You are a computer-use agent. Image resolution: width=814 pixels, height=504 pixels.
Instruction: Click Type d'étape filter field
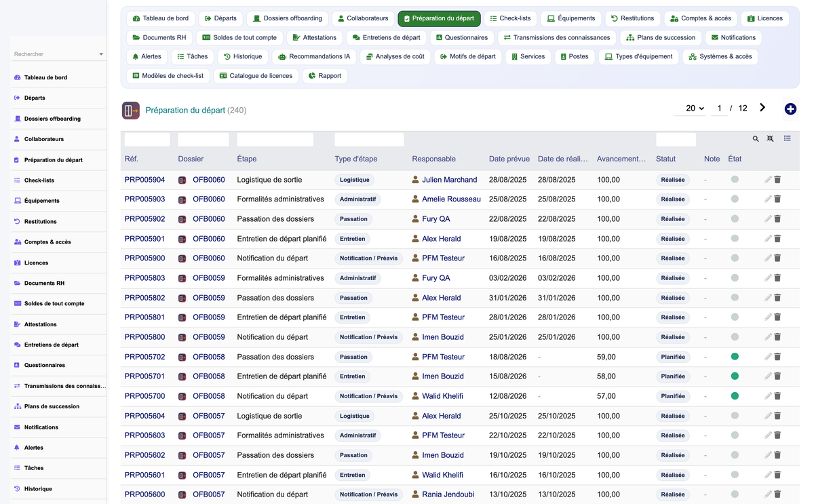pyautogui.click(x=369, y=140)
